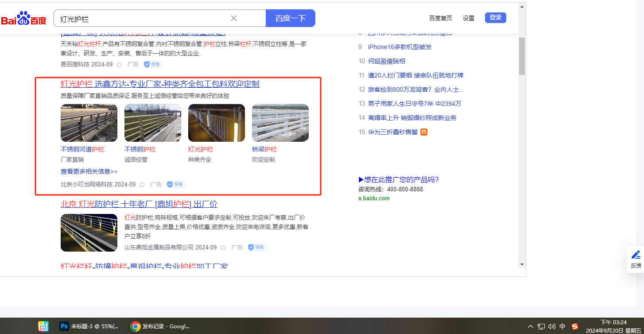Click the 反馈 feedback button
The width and height of the screenshot is (644, 334).
coord(636,259)
